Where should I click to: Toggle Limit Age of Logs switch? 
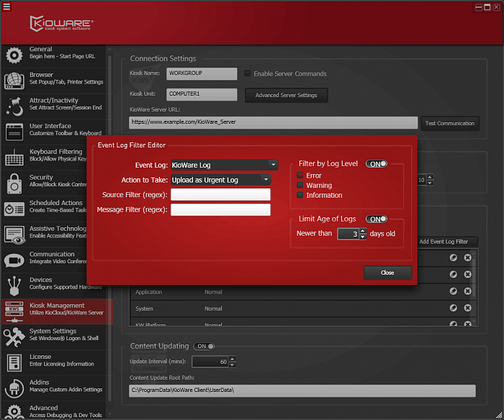click(x=377, y=219)
